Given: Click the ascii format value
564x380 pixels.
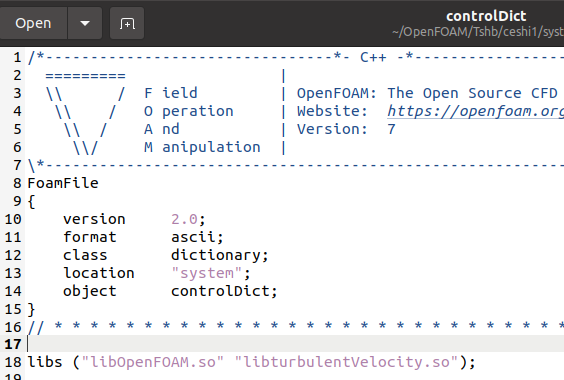Looking at the screenshot, I should click(x=193, y=237).
